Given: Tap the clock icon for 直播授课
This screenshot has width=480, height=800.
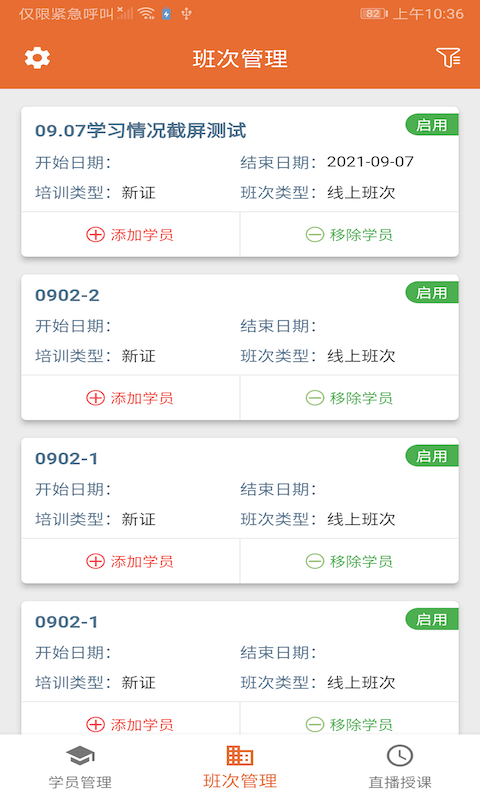Looking at the screenshot, I should (400, 756).
